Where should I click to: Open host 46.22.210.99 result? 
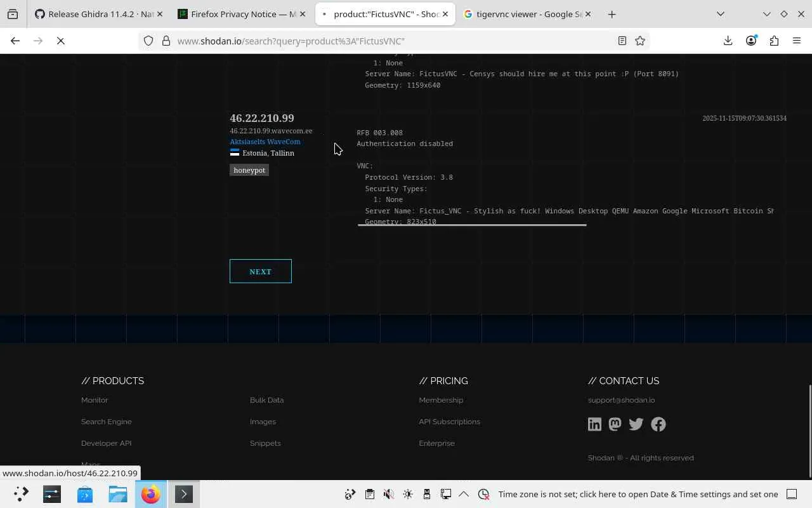coord(262,118)
